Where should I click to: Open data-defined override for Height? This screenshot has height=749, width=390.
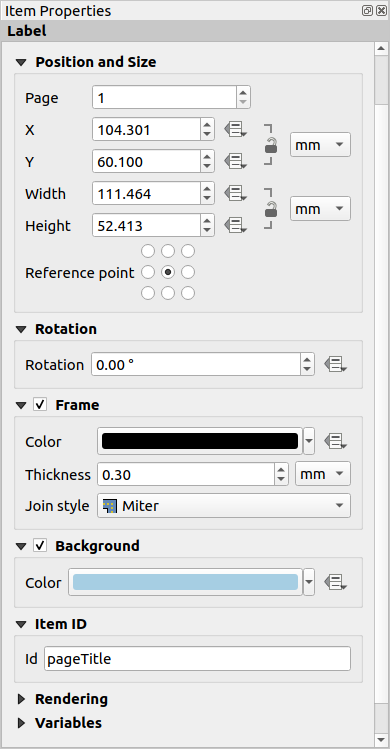[x=236, y=225]
